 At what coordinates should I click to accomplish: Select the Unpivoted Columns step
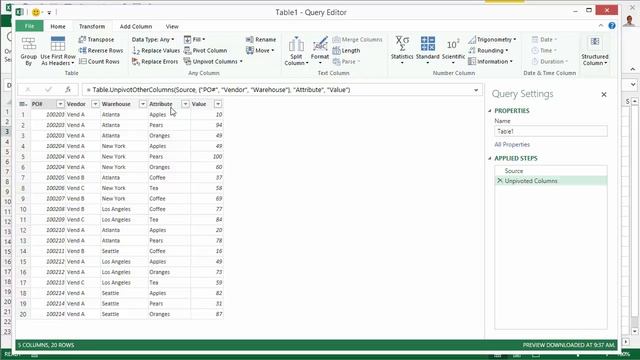(x=551, y=180)
